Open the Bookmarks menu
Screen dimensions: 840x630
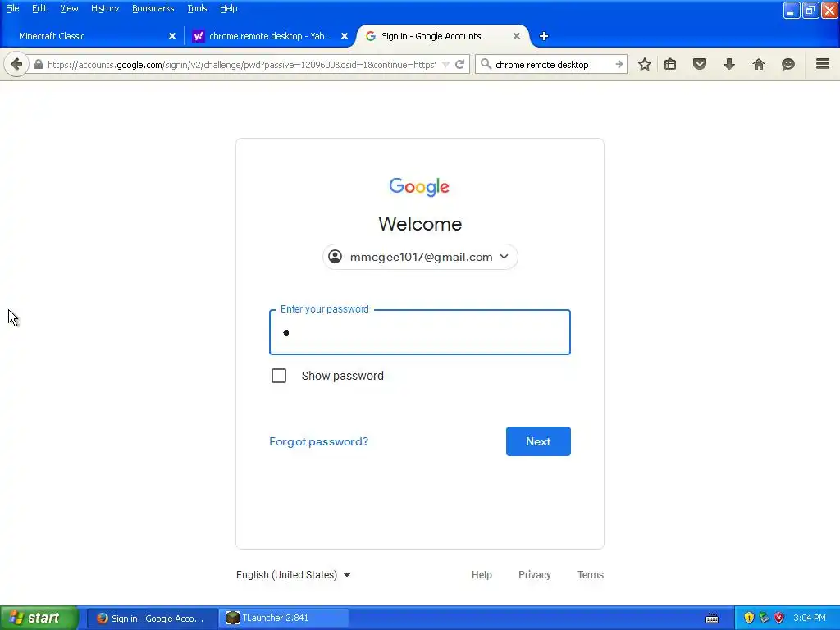(153, 8)
